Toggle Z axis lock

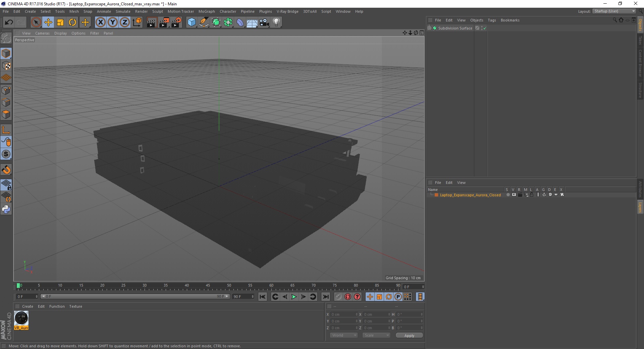pyautogui.click(x=125, y=22)
